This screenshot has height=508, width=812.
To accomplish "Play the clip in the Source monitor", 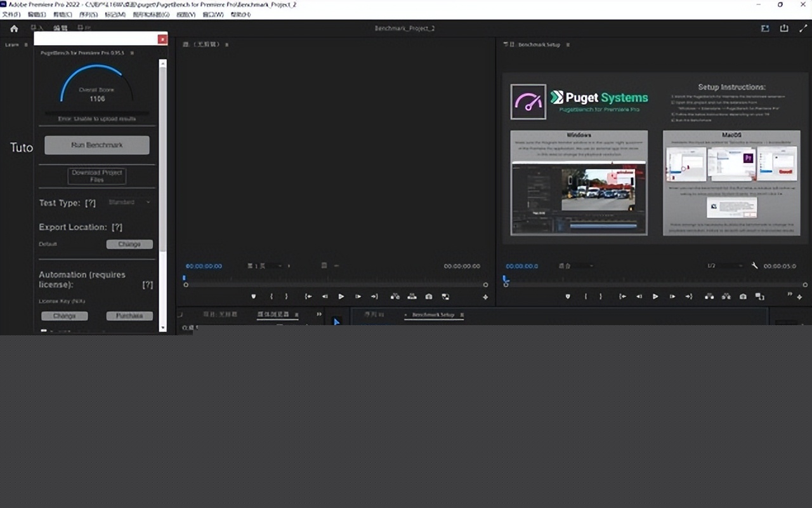I will click(341, 297).
